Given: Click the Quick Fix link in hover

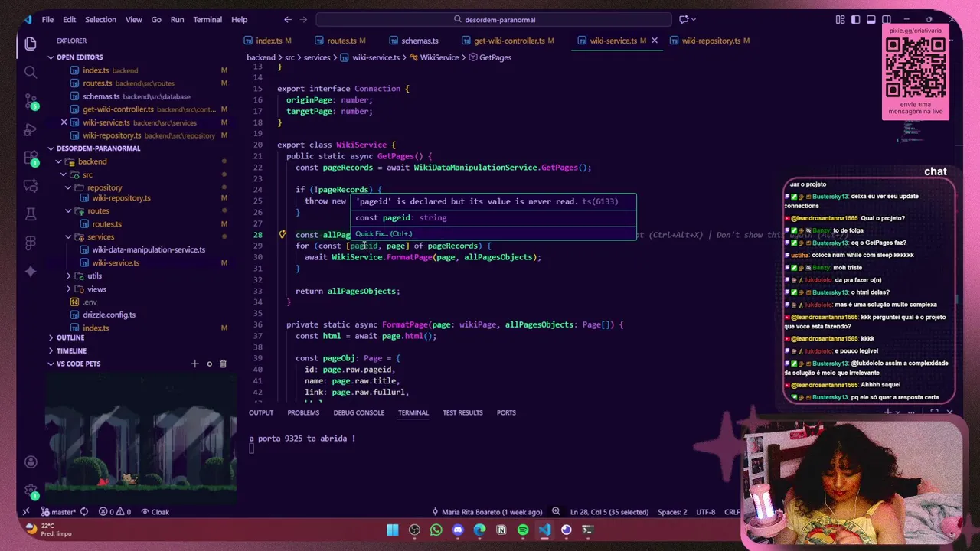Looking at the screenshot, I should click(x=384, y=234).
